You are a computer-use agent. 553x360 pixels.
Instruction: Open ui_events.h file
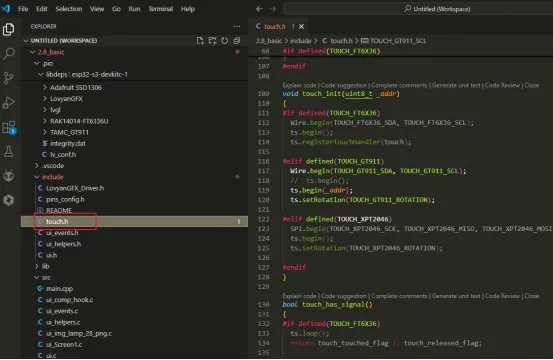[62, 233]
